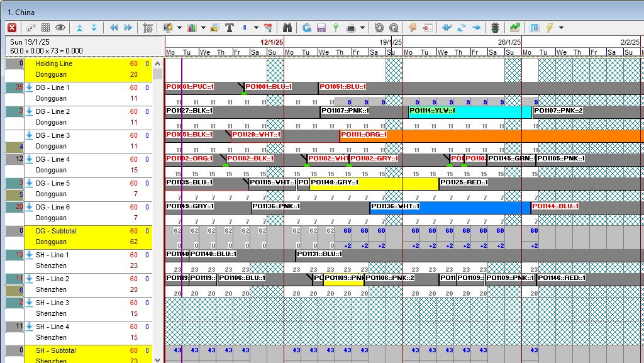Click the grid view toolbar icon
Image resolution: width=644 pixels, height=363 pixels.
[45, 28]
